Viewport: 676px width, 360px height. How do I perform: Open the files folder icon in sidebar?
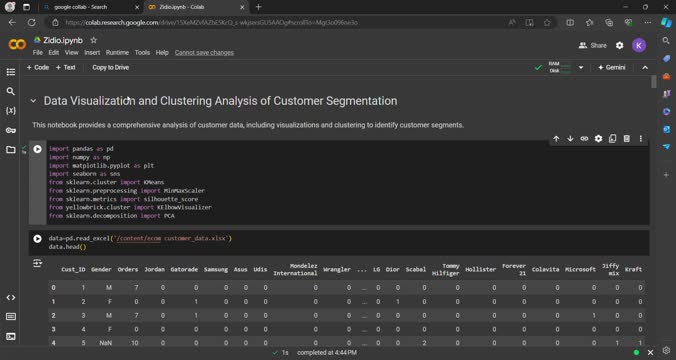point(11,150)
